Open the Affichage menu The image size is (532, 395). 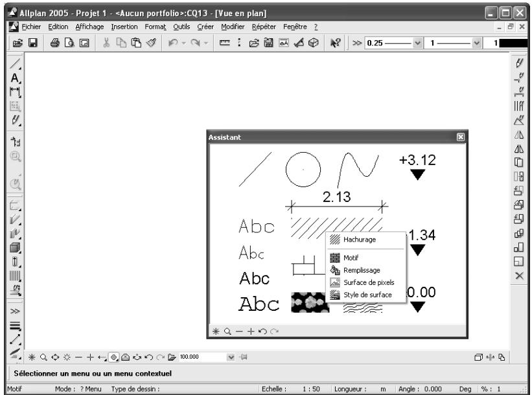(x=89, y=27)
